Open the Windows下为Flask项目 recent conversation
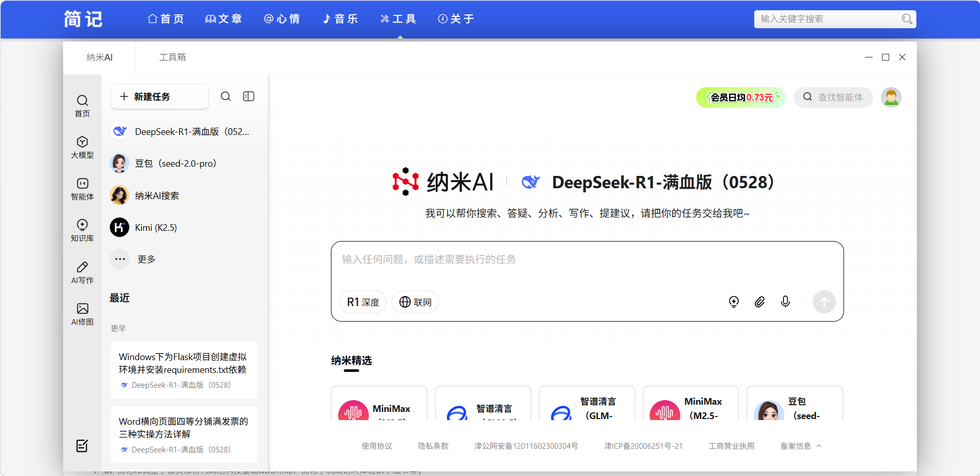This screenshot has width=980, height=476. pos(184,370)
